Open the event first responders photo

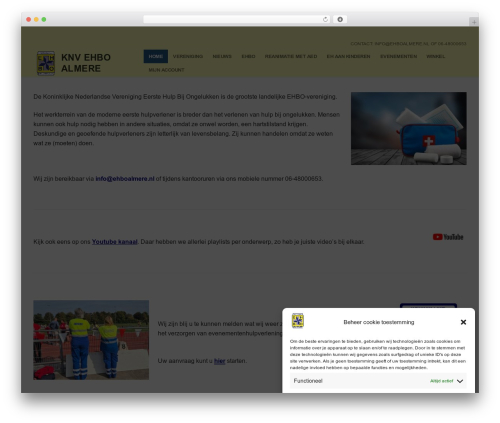coord(91,340)
